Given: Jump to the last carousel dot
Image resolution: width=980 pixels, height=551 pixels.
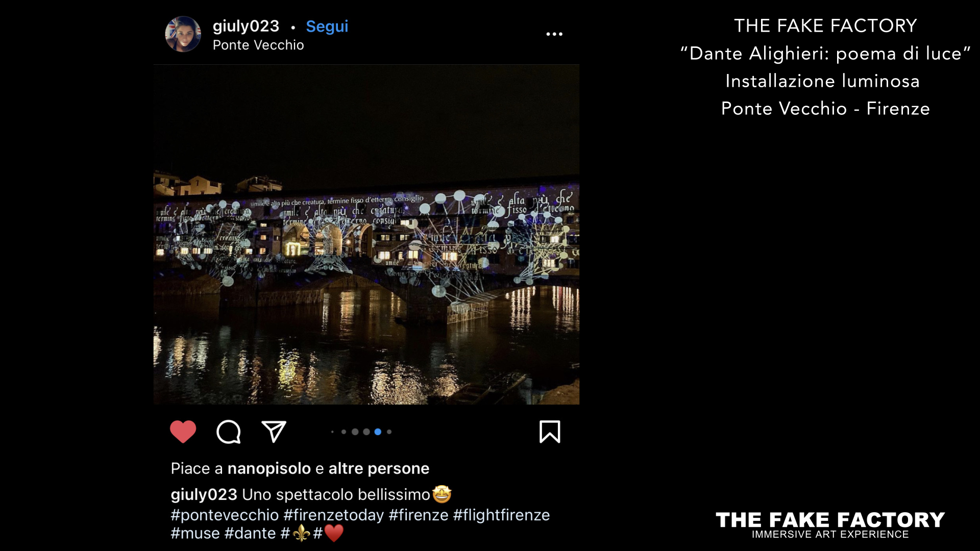Looking at the screenshot, I should [x=389, y=432].
